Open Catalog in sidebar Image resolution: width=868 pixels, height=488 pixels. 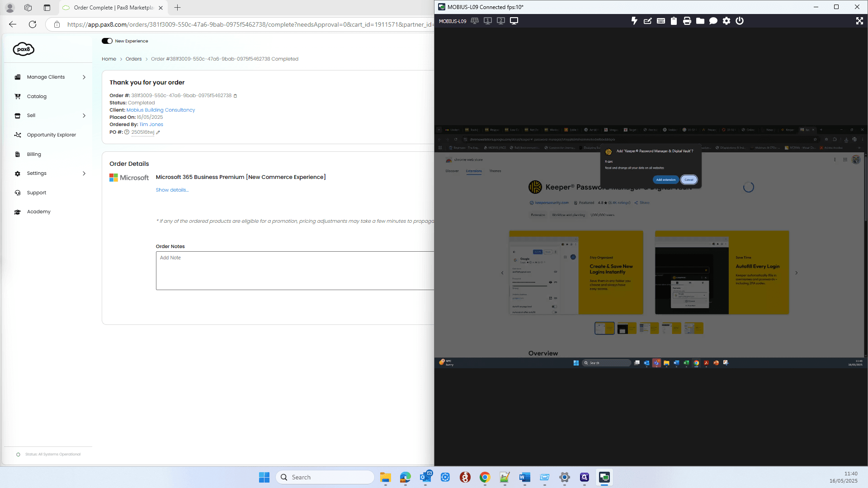[37, 97]
